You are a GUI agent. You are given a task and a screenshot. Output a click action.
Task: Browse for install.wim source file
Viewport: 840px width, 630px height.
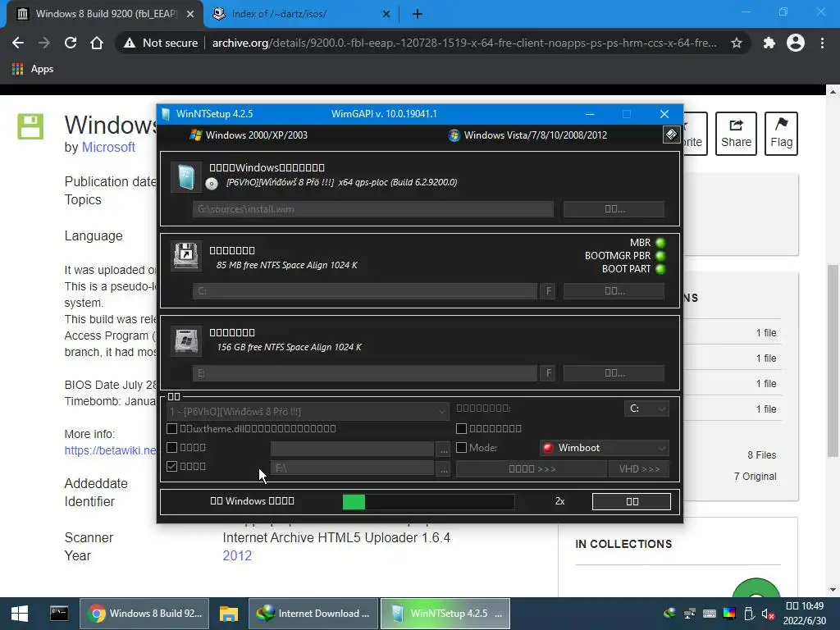click(614, 209)
